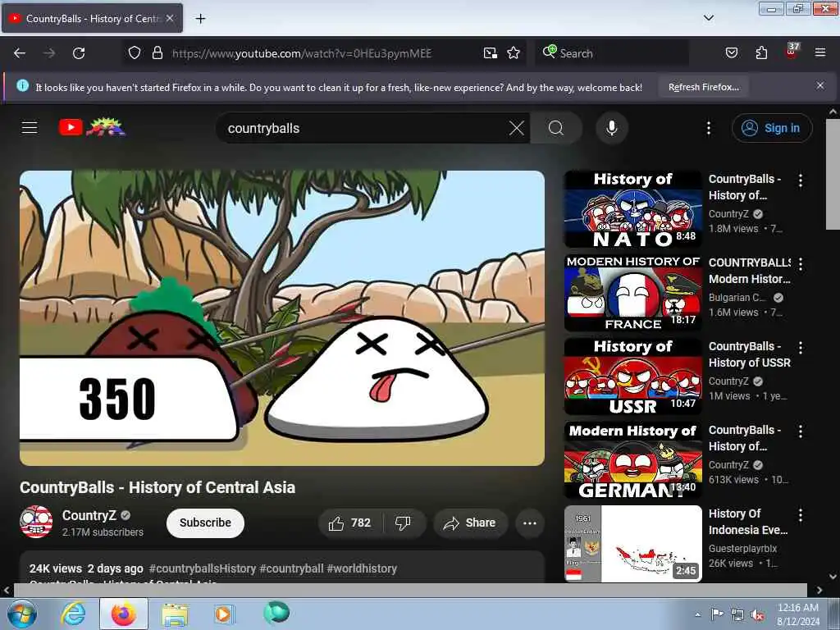Open the History of USSR thumbnail

point(632,376)
